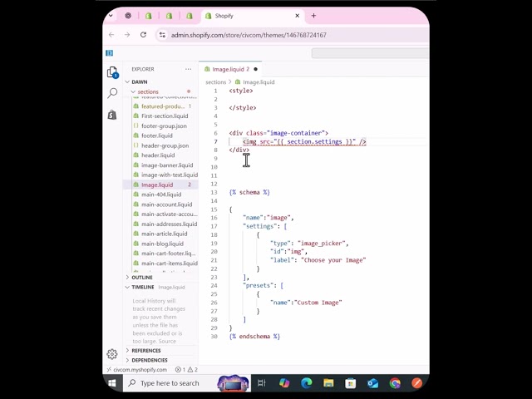532x399 pixels.
Task: Open footer.liquid file
Action: (157, 135)
